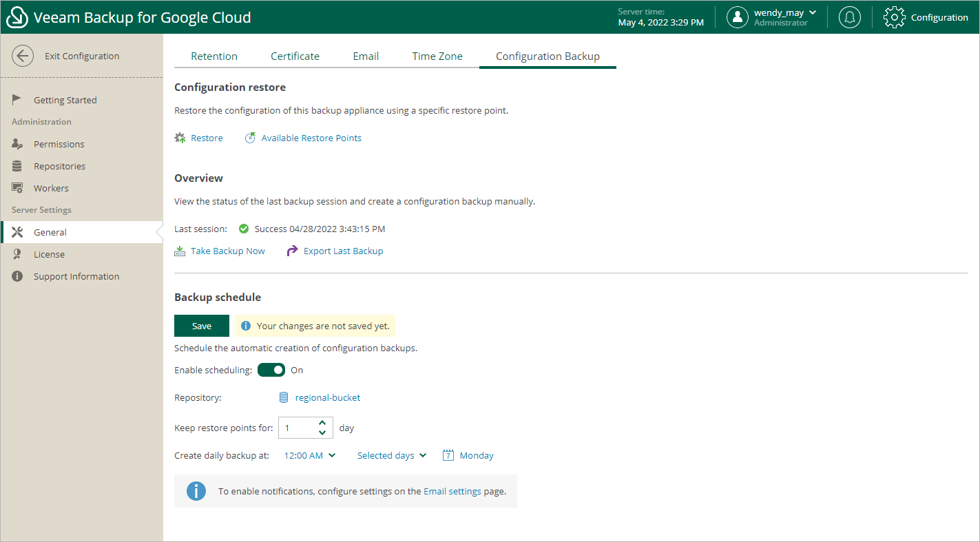
Task: Click the server time May 4, 2022 3:29 PM
Action: pyautogui.click(x=661, y=22)
